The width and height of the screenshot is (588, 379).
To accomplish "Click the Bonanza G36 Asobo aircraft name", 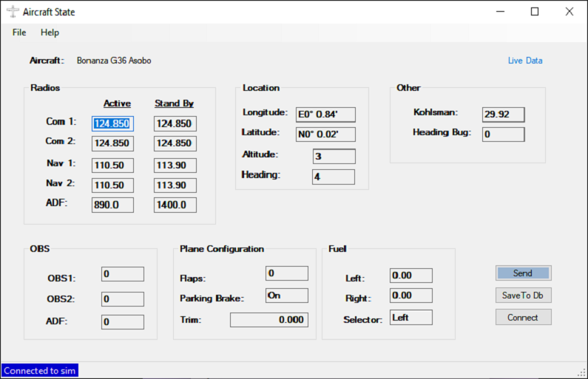I will (114, 61).
